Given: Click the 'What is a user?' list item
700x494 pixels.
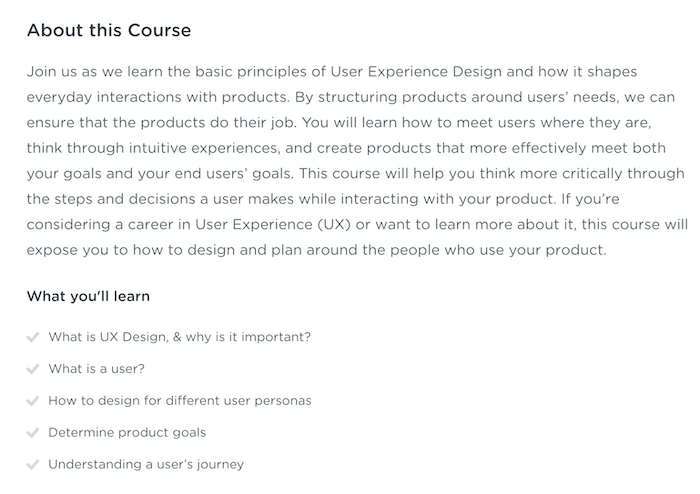Looking at the screenshot, I should tap(96, 369).
